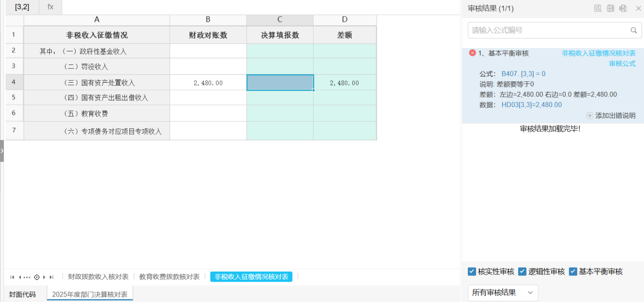
Task: Select the 财政对账数 cell showing 2,480.00
Action: [x=208, y=83]
